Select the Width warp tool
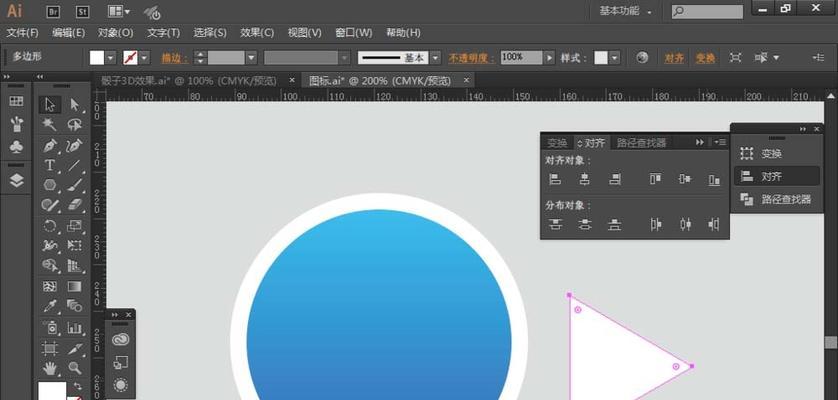 50,245
